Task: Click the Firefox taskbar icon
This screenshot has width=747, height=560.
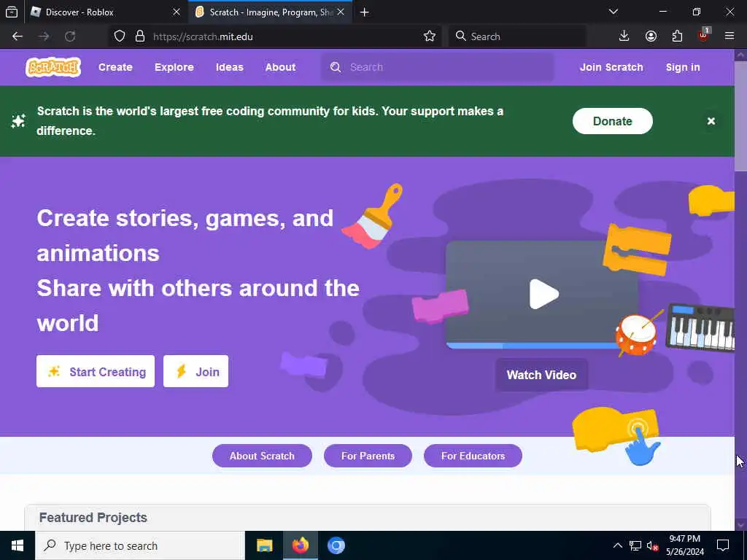Action: tap(300, 545)
